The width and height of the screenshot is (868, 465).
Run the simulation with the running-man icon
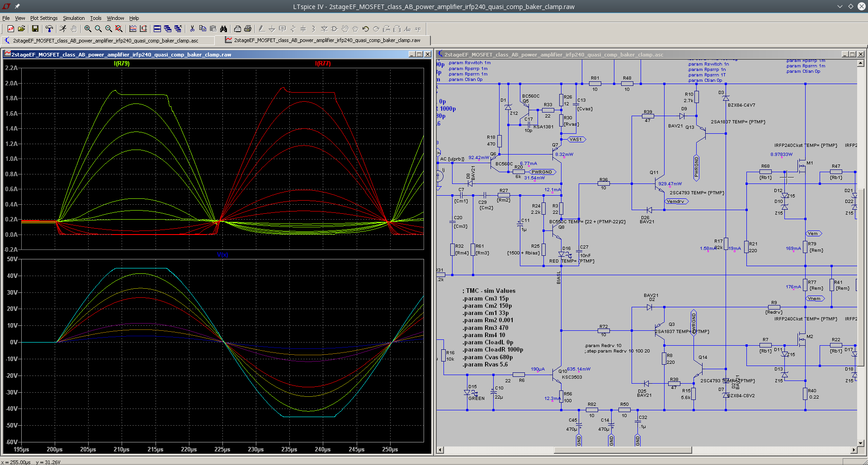63,29
